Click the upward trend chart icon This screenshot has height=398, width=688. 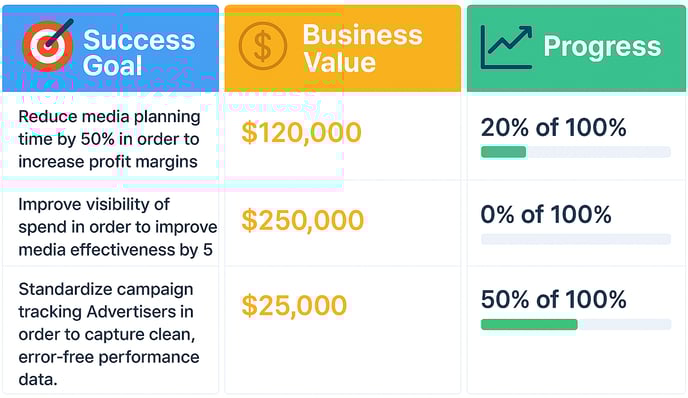[x=506, y=47]
